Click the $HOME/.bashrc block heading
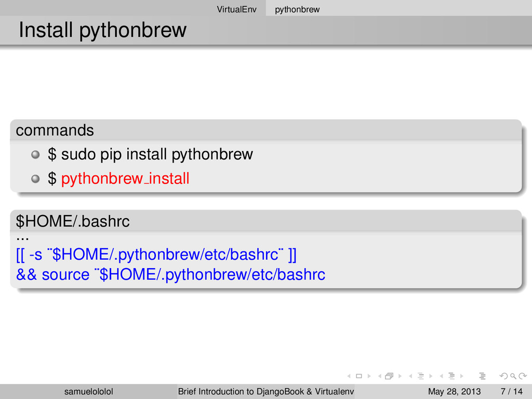Image resolution: width=532 pixels, height=399 pixels. [x=73, y=221]
